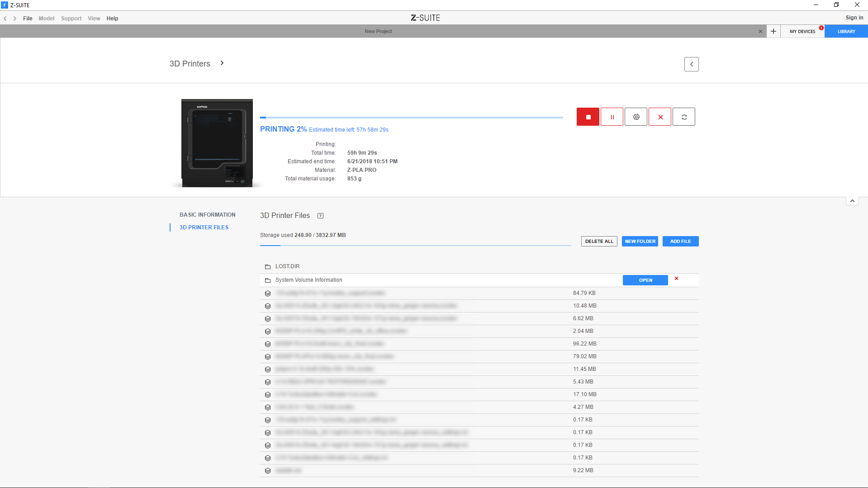Refresh the printer status

(684, 117)
